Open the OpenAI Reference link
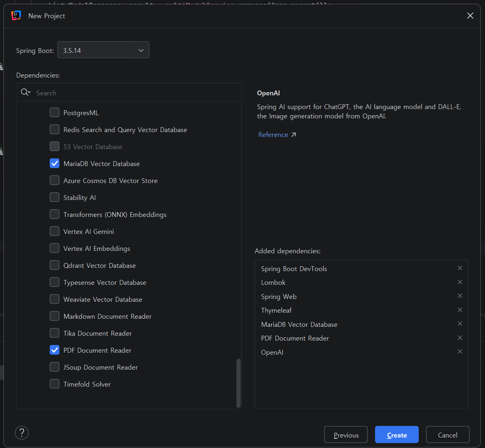Image resolution: width=485 pixels, height=448 pixels. 277,135
